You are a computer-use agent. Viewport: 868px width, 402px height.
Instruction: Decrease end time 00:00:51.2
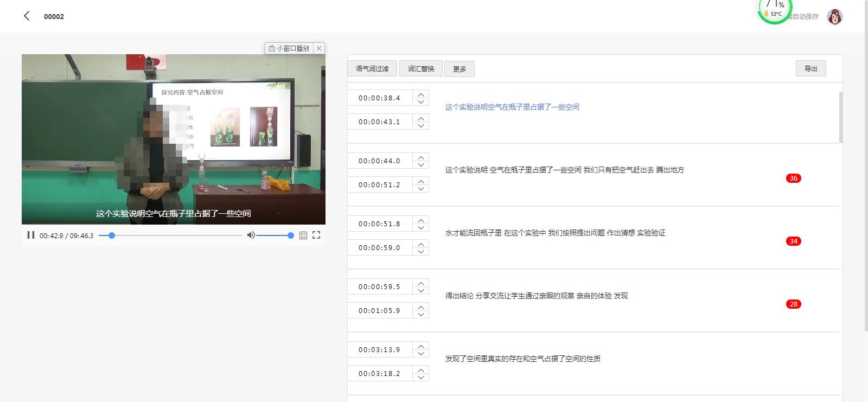pyautogui.click(x=421, y=189)
